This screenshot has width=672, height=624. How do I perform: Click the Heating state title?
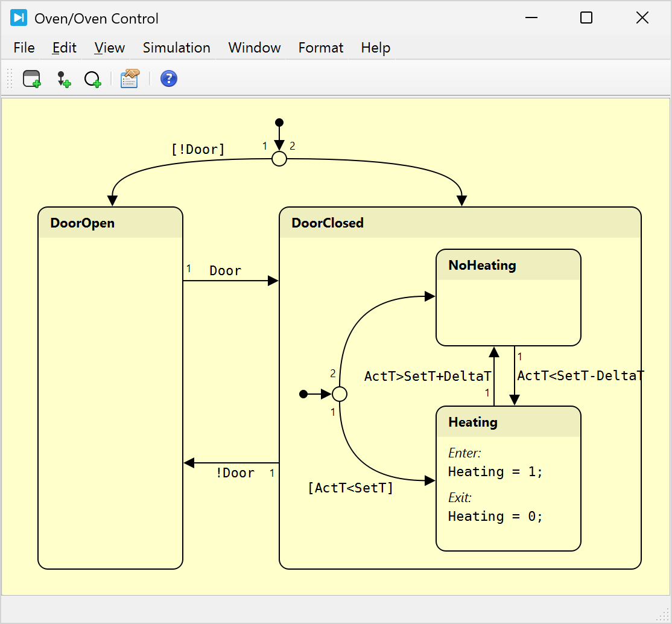(473, 422)
